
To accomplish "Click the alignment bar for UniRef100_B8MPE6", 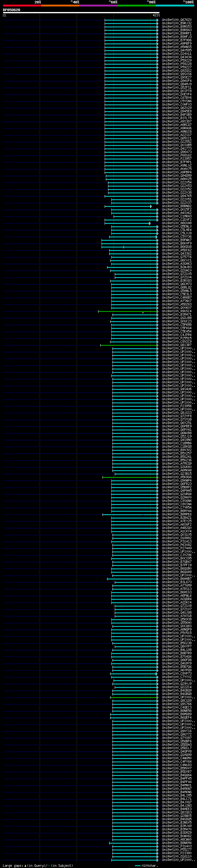I will click(130, 514).
